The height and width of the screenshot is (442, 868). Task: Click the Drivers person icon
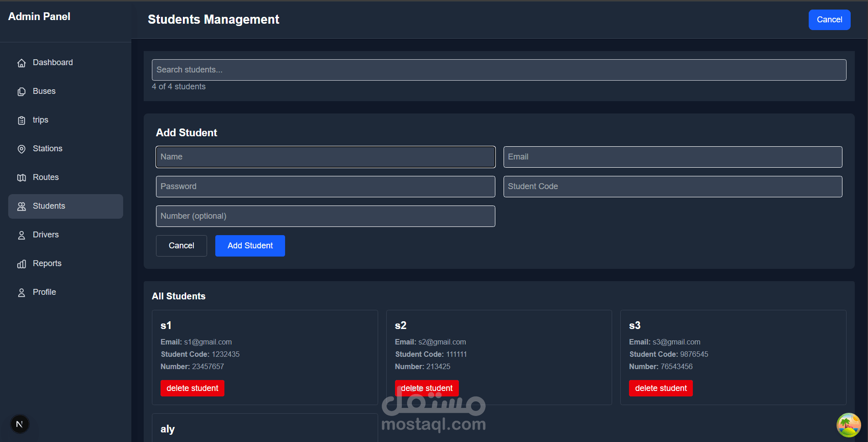[x=21, y=235]
